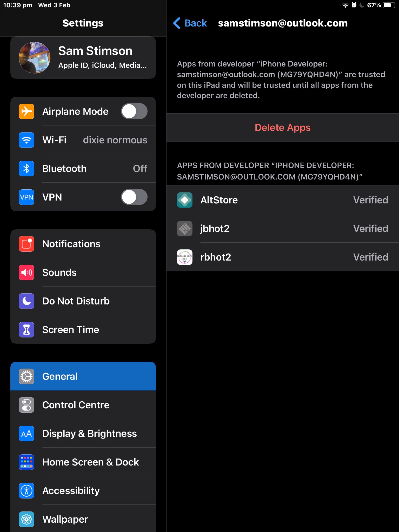The image size is (399, 532).
Task: Turn on the VPN toggle
Action: 134,197
